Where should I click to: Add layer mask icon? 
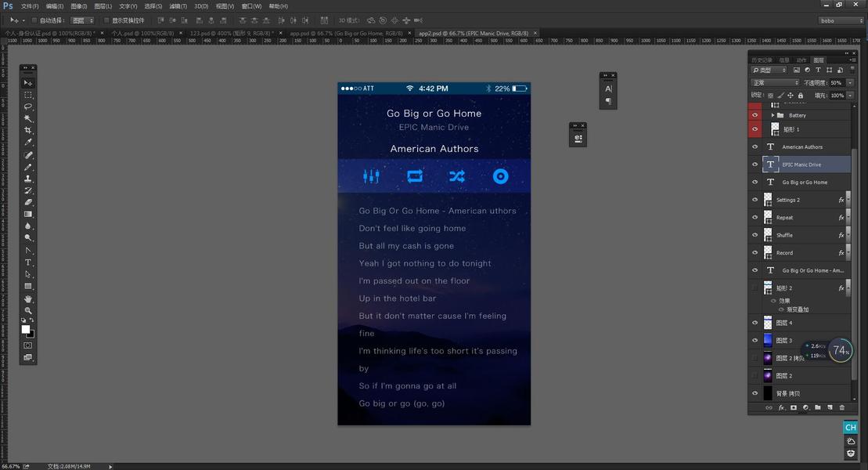click(794, 407)
